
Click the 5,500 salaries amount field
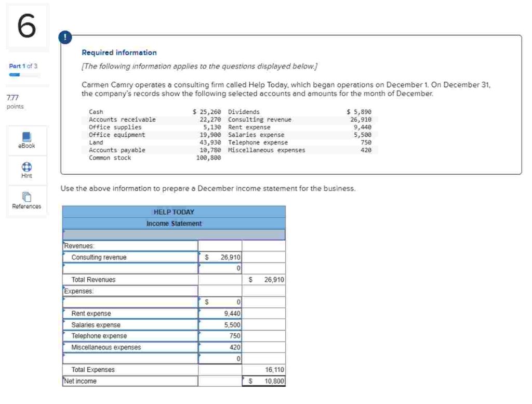[x=220, y=324]
